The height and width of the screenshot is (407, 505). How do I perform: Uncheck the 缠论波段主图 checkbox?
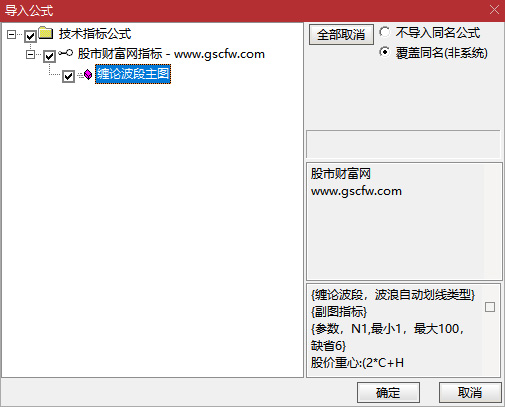tap(68, 76)
